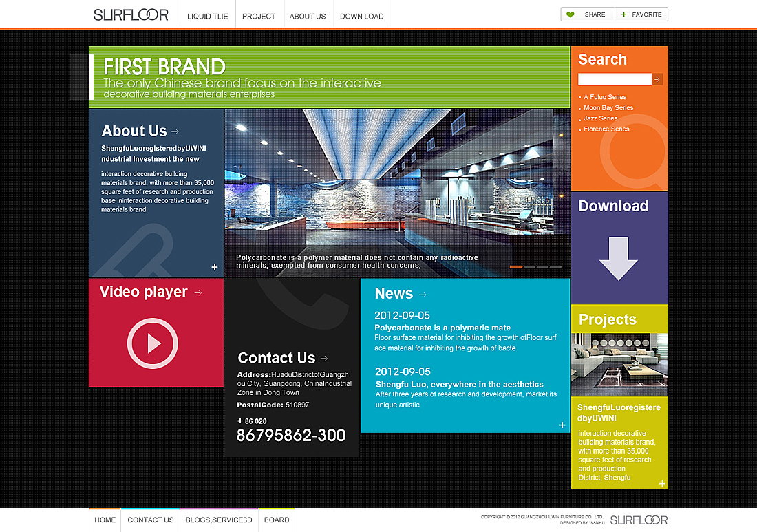Click the plus icon beside FAVORITE

[623, 14]
